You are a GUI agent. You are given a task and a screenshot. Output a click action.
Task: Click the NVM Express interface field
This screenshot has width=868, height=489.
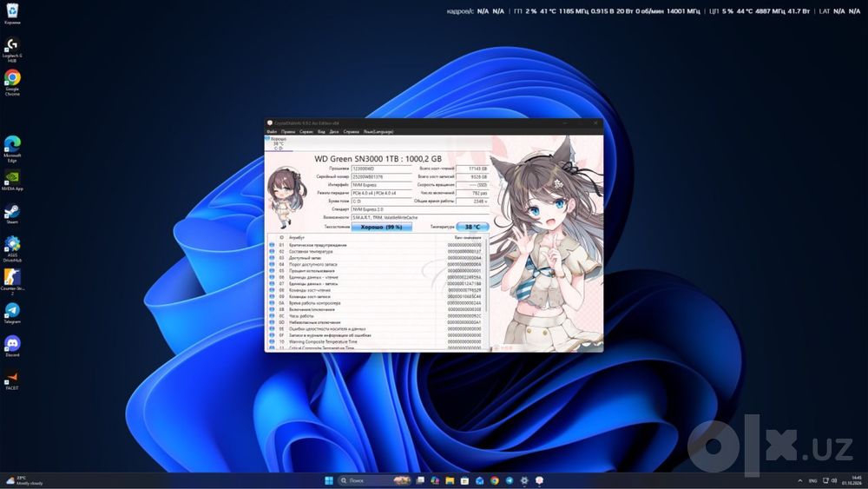pos(381,185)
